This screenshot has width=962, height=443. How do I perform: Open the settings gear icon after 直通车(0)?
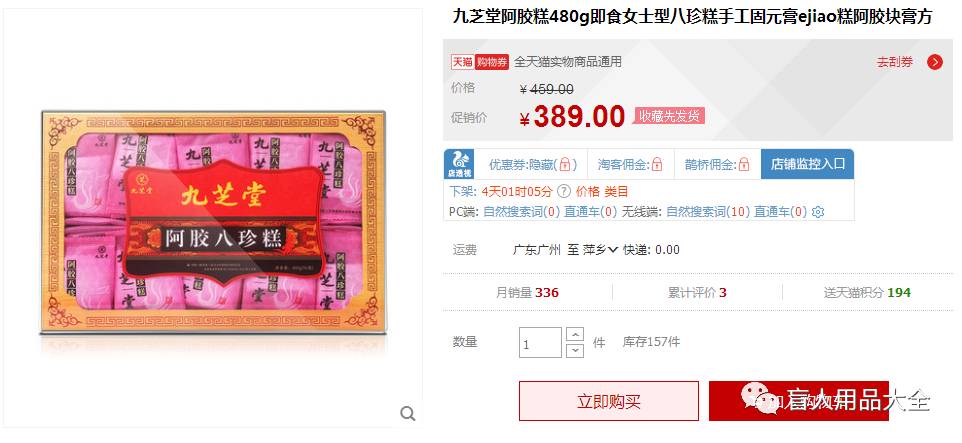tap(818, 212)
